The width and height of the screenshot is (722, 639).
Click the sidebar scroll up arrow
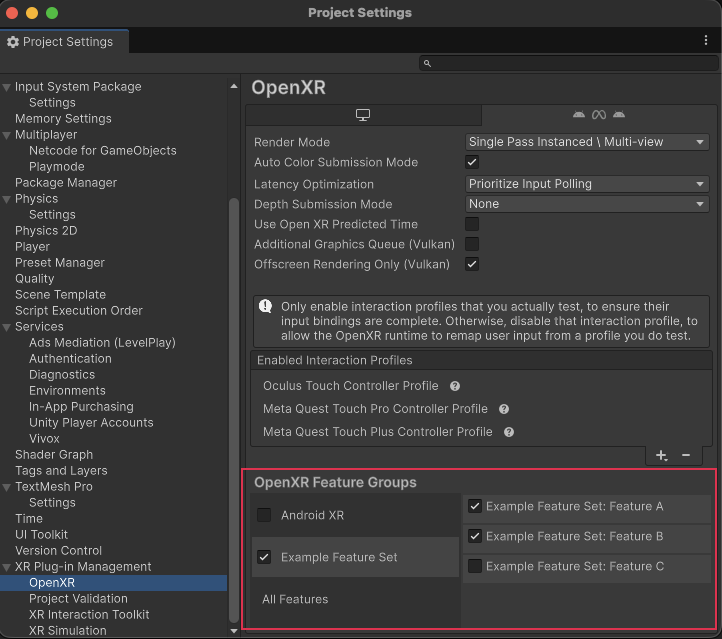[x=234, y=86]
